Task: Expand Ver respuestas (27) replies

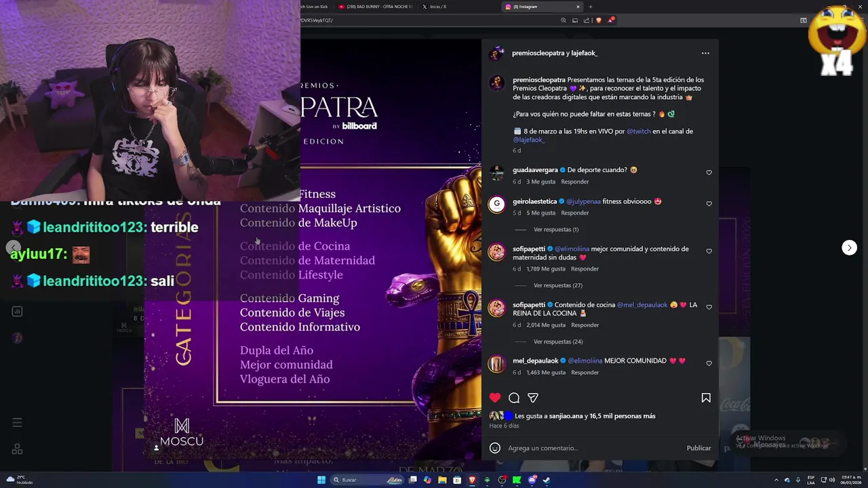Action: [558, 285]
